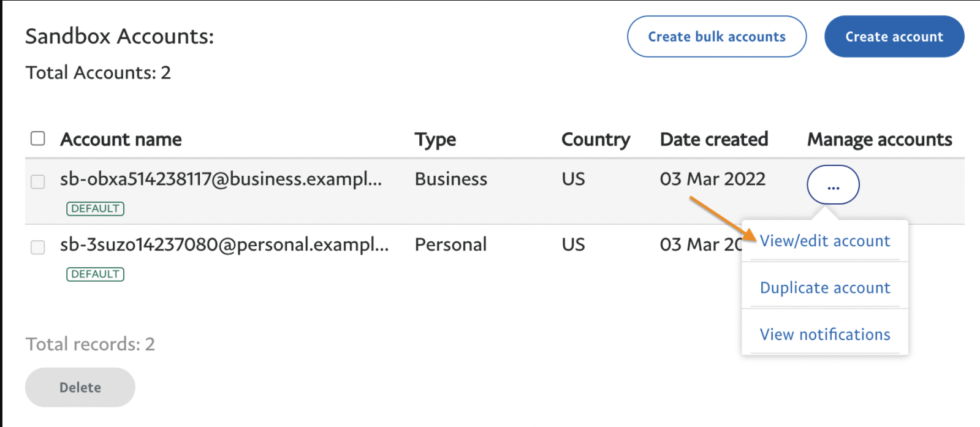Select Duplicate account in the dropdown menu

click(824, 288)
